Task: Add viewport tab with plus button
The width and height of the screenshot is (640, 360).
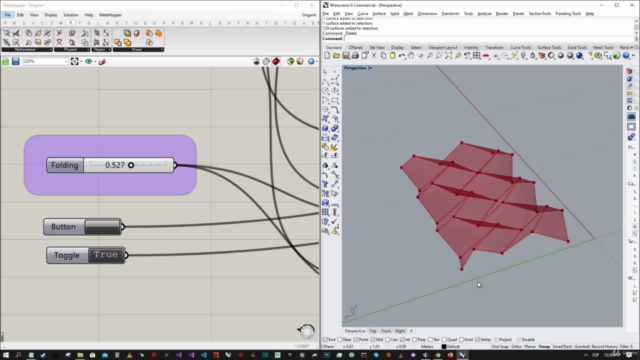Action: (x=411, y=331)
